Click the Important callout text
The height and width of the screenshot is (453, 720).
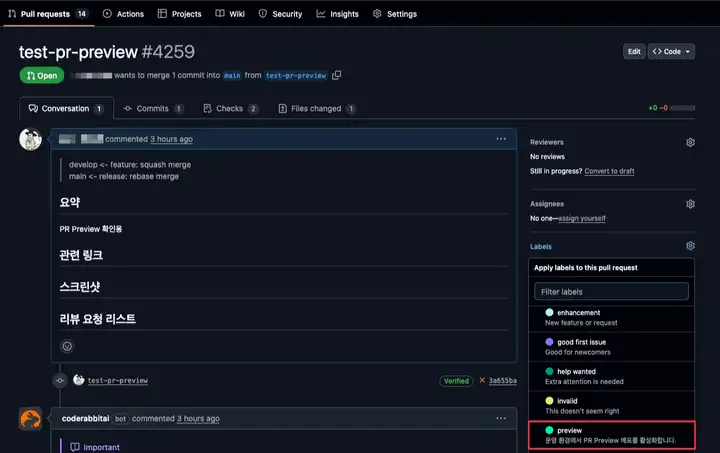(101, 447)
